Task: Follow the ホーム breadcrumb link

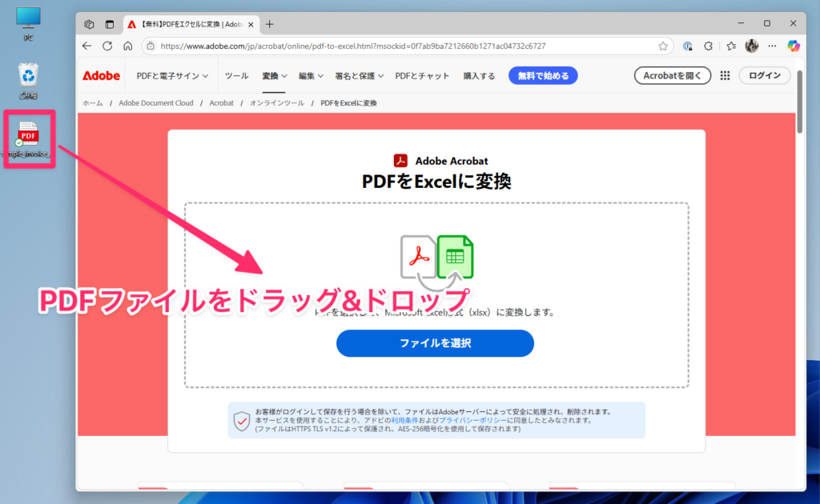Action: pos(93,103)
